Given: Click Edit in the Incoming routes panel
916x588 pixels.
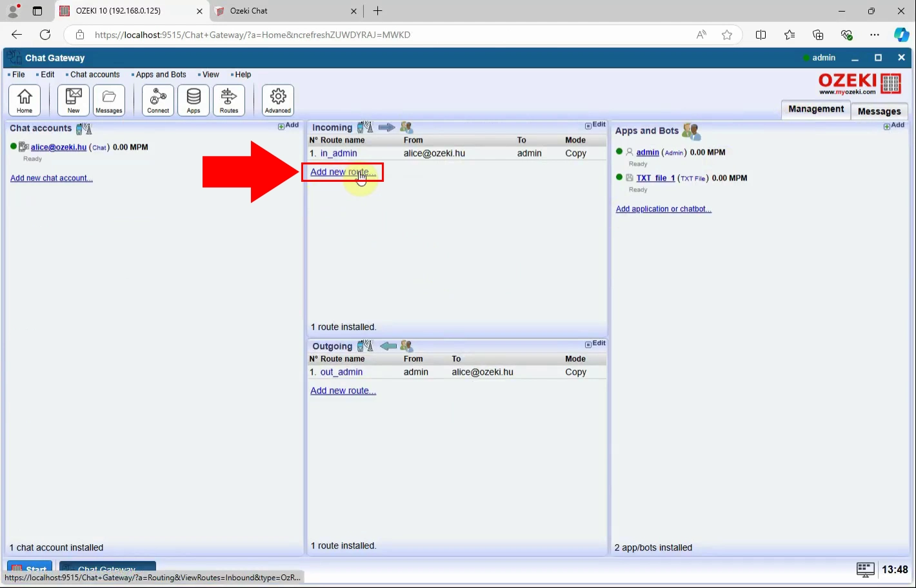Looking at the screenshot, I should click(595, 125).
